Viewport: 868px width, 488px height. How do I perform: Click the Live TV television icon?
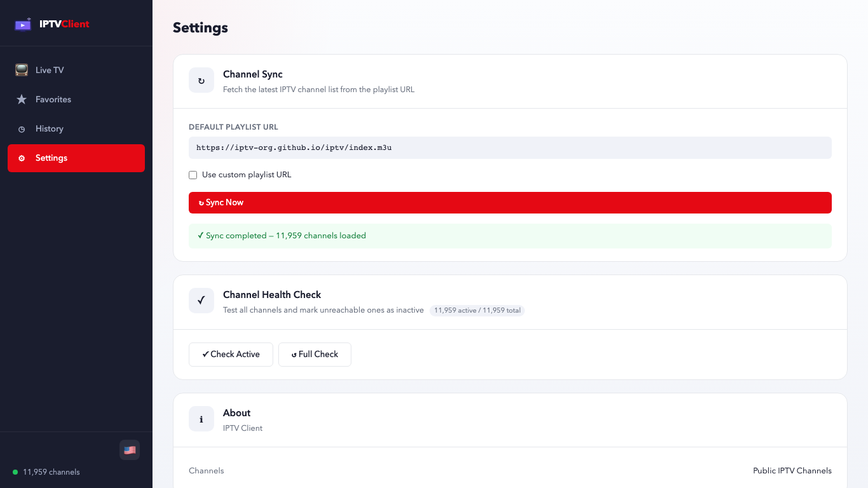(x=22, y=70)
